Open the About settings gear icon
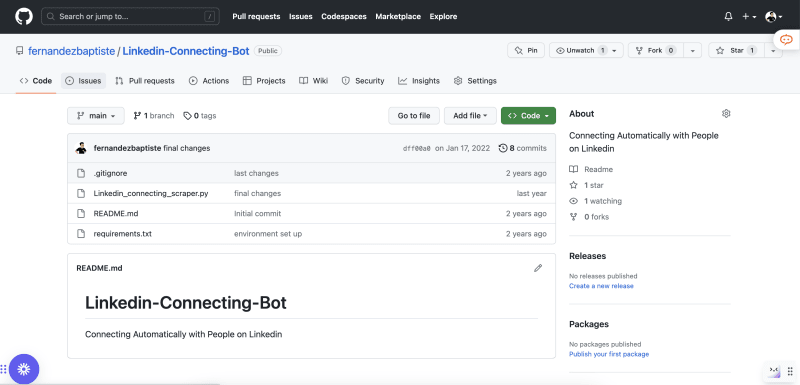 [x=726, y=114]
